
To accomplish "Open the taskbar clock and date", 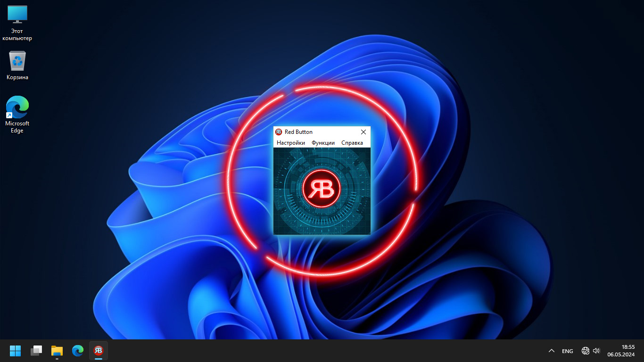I will tap(621, 351).
